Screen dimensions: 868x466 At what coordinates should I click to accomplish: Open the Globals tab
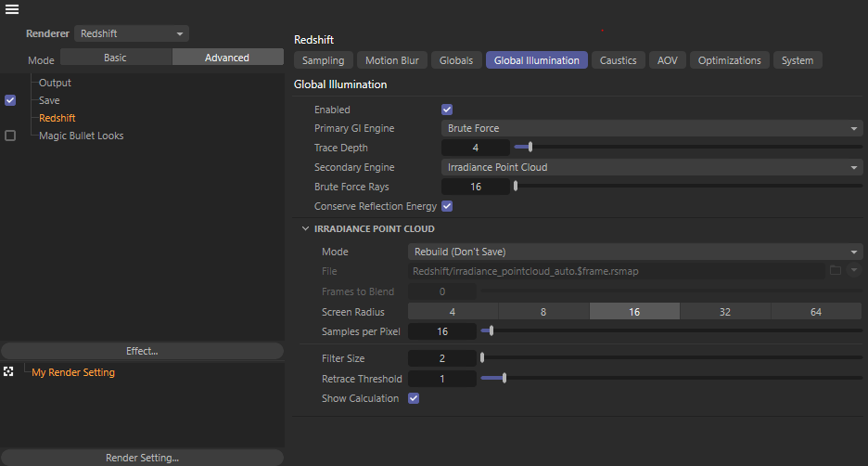(x=456, y=60)
